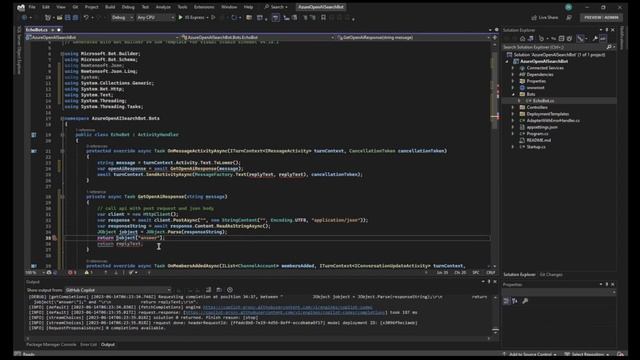Screen dimensions: 640x360
Task: Expand the Connected Services node
Action: [513, 68]
